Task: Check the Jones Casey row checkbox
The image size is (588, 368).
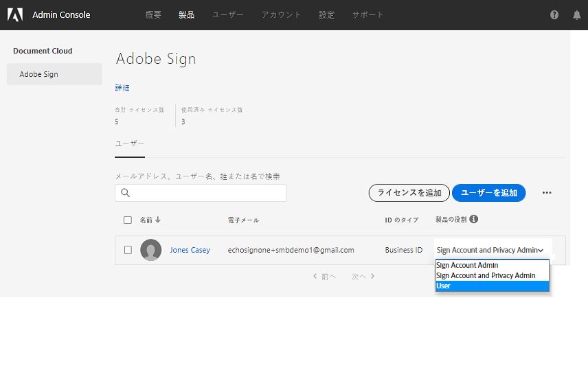Action: click(128, 250)
